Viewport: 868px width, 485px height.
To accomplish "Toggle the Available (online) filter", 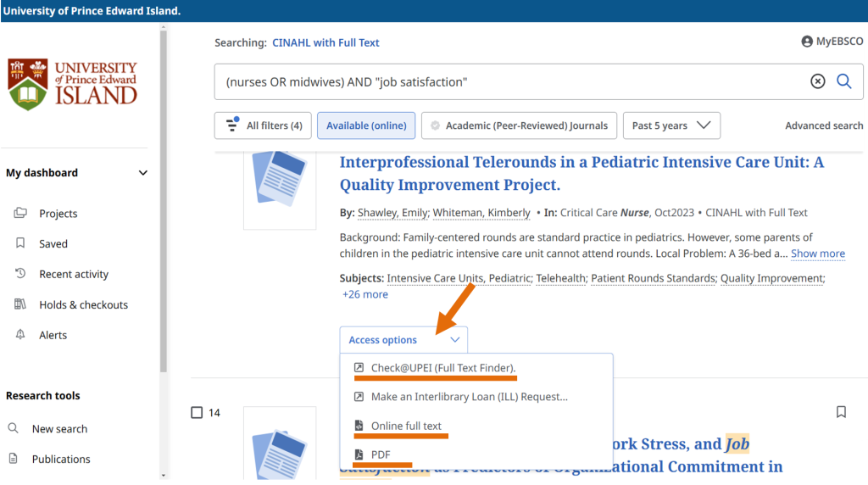I will (x=366, y=125).
